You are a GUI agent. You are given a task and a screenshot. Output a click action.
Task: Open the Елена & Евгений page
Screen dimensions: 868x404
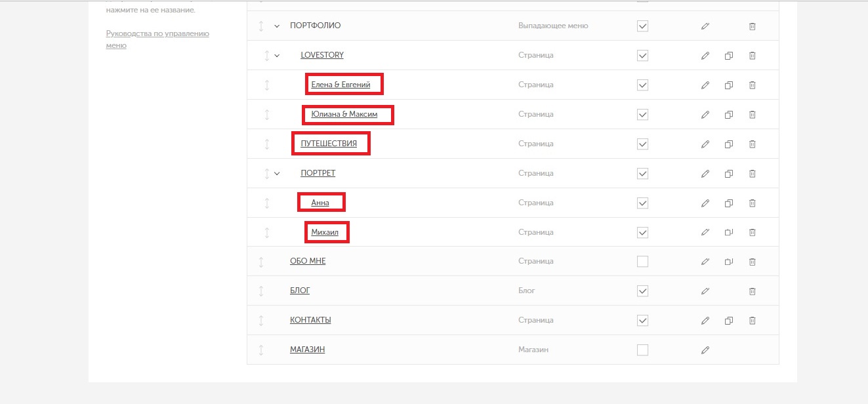point(341,85)
